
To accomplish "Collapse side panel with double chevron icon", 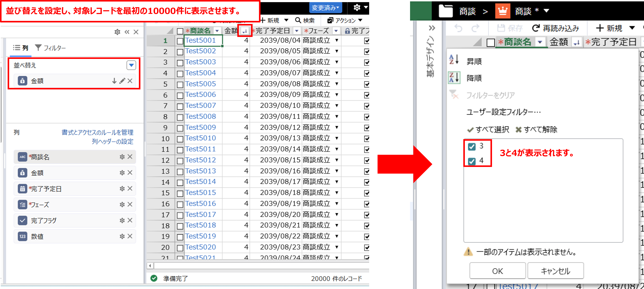I will click(127, 32).
